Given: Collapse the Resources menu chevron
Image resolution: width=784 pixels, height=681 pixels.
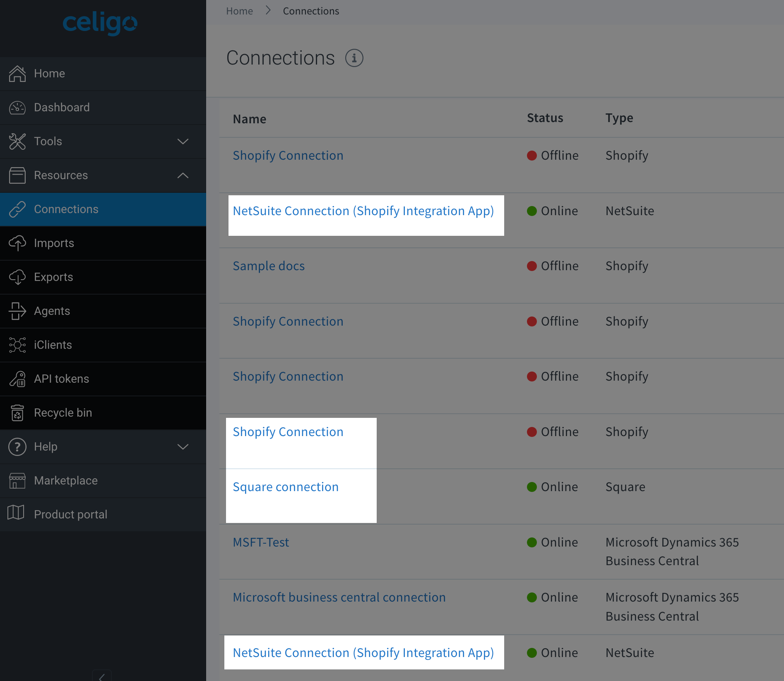Looking at the screenshot, I should click(183, 175).
